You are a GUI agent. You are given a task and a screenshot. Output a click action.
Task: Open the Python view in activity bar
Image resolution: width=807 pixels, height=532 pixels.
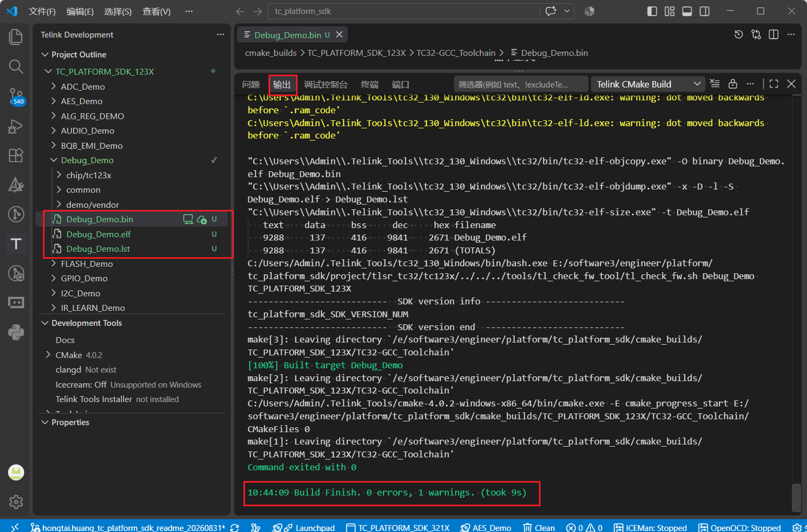[x=16, y=332]
